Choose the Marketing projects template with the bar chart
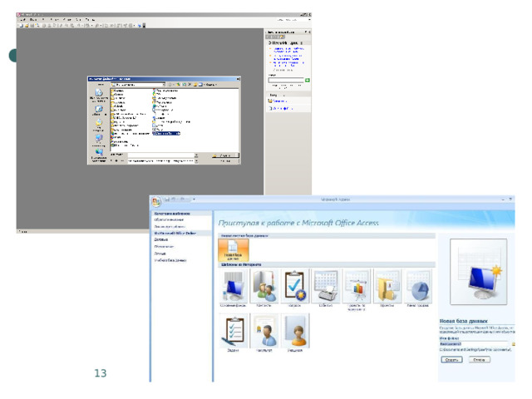The width and height of the screenshot is (532, 399). (x=357, y=289)
